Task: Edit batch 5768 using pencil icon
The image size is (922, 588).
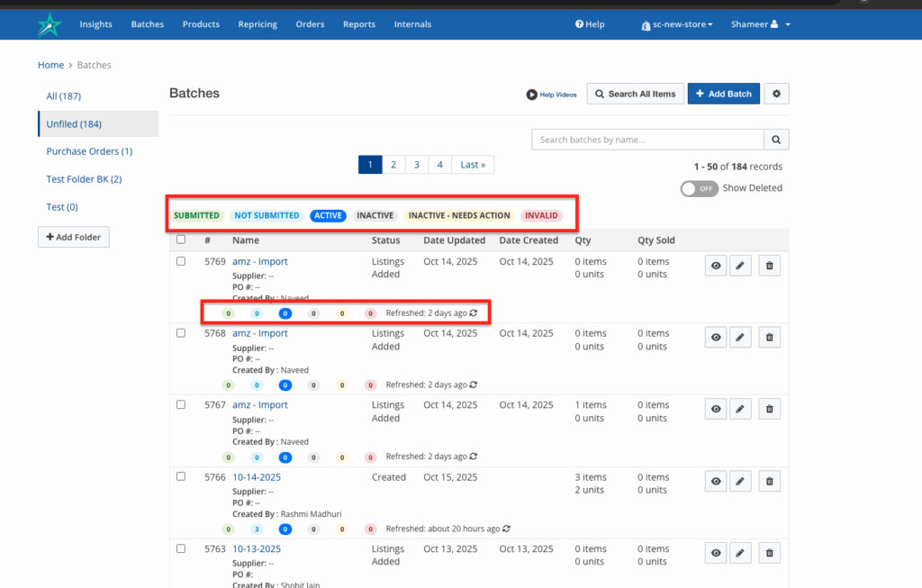Action: tap(740, 337)
